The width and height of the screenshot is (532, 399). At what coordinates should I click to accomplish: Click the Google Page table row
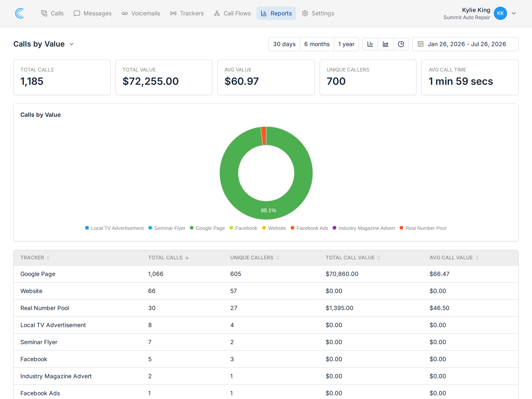266,274
